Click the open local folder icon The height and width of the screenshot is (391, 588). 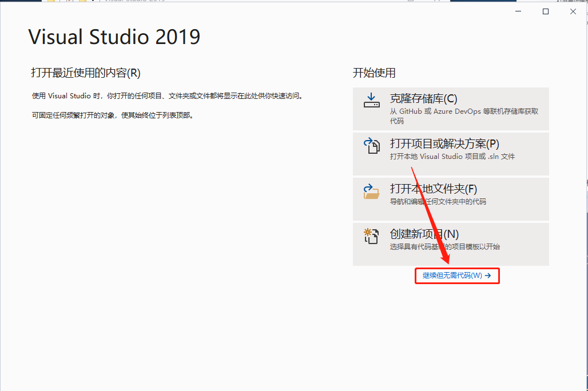click(x=371, y=191)
